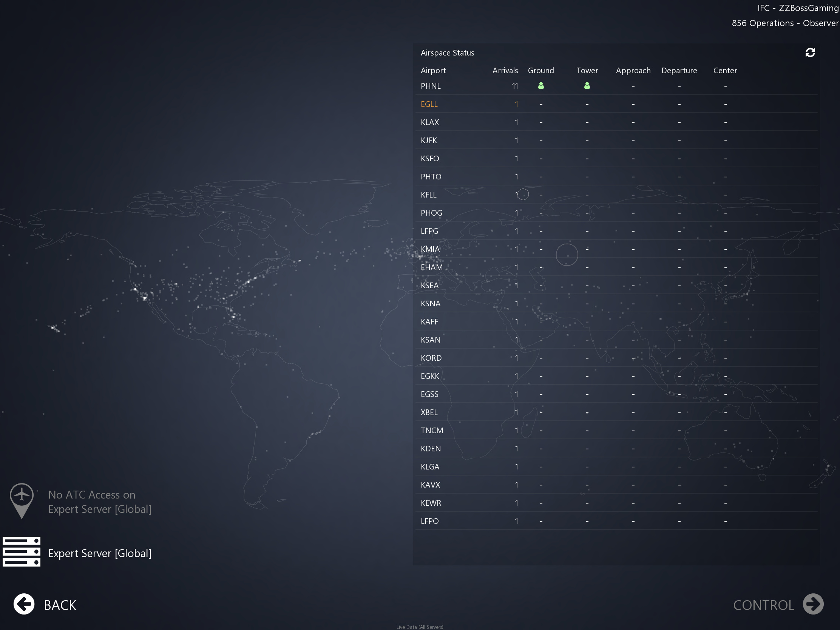
Task: Select Expert Server [Global] label
Action: [100, 553]
